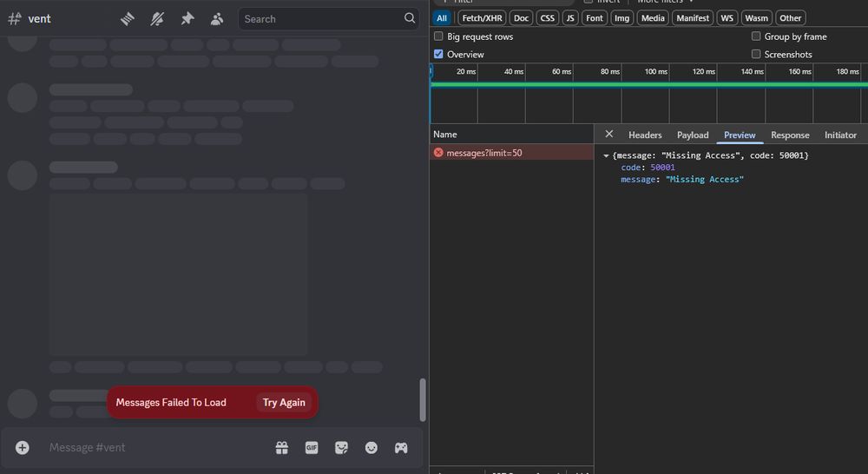This screenshot has width=868, height=474.
Task: Click the search magnifier icon
Action: (409, 18)
